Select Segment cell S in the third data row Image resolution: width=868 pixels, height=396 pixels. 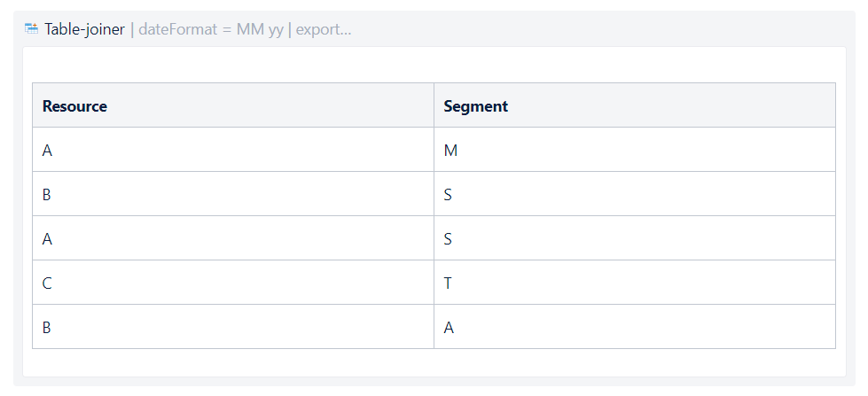635,237
